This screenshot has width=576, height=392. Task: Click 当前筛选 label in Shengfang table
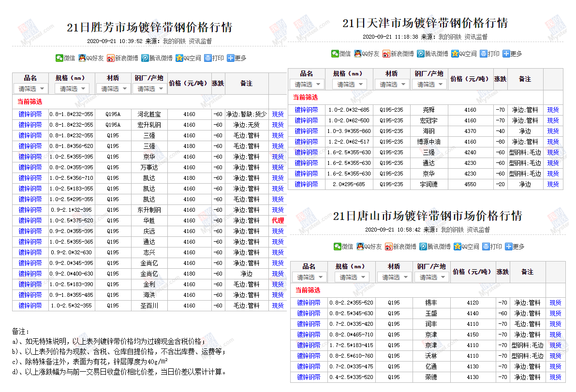(30, 102)
